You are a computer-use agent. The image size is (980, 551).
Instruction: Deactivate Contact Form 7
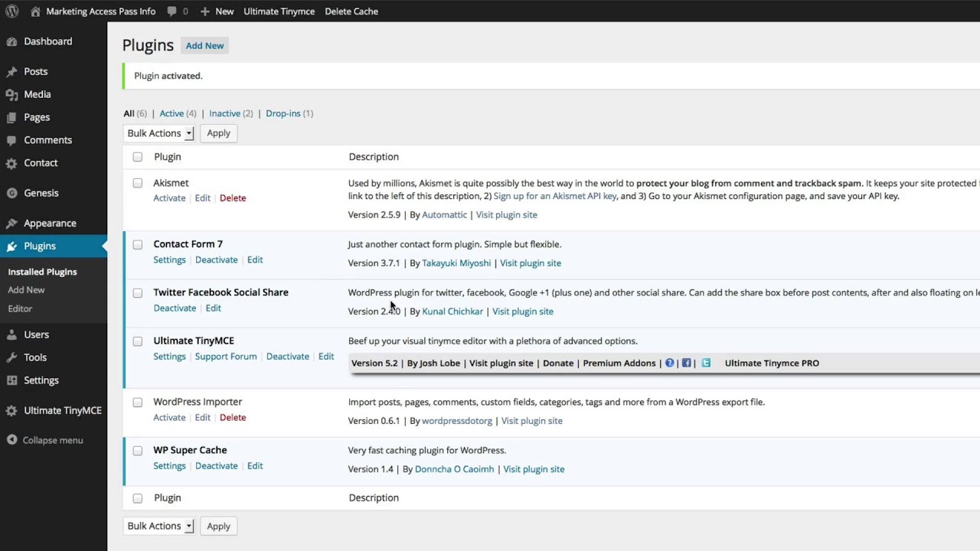[216, 260]
